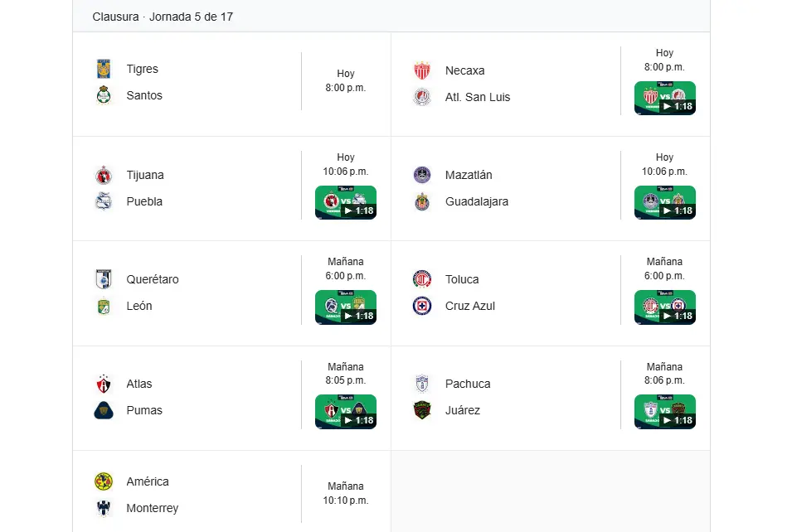Click the Necaxa team crest icon

click(x=422, y=70)
